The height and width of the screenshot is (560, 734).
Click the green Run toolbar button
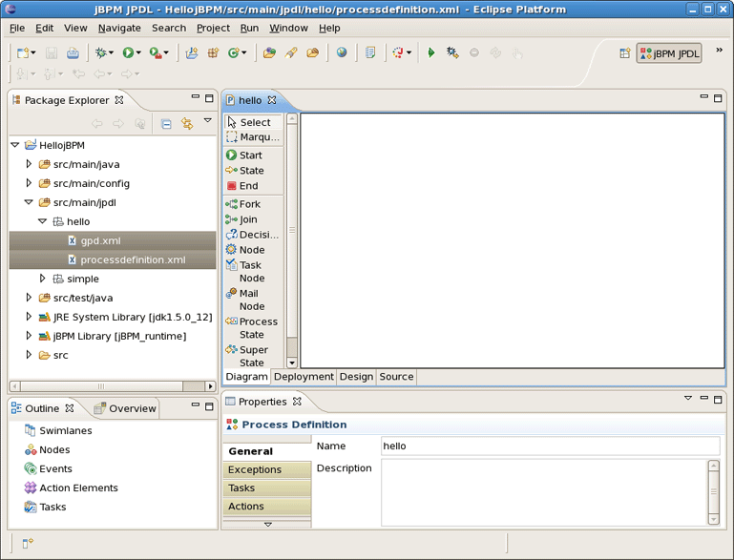(128, 52)
